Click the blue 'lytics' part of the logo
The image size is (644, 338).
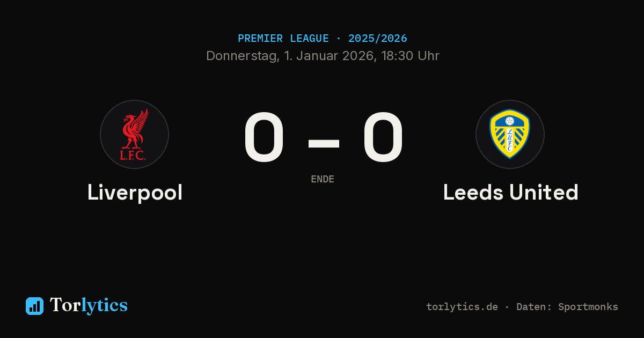pyautogui.click(x=104, y=306)
